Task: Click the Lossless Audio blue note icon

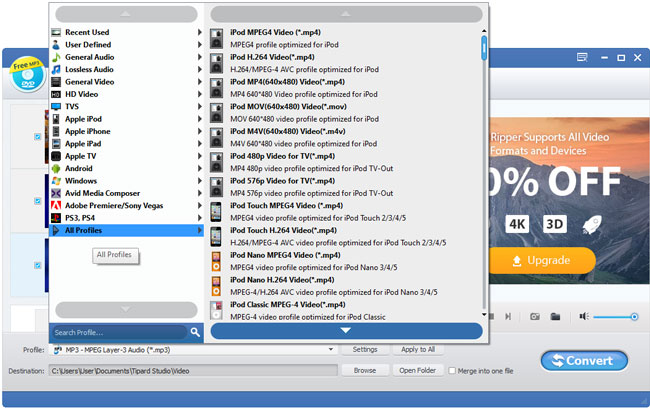Action: tap(56, 70)
